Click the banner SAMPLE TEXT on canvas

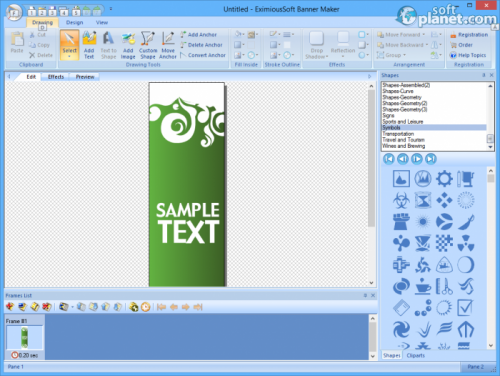tap(188, 223)
